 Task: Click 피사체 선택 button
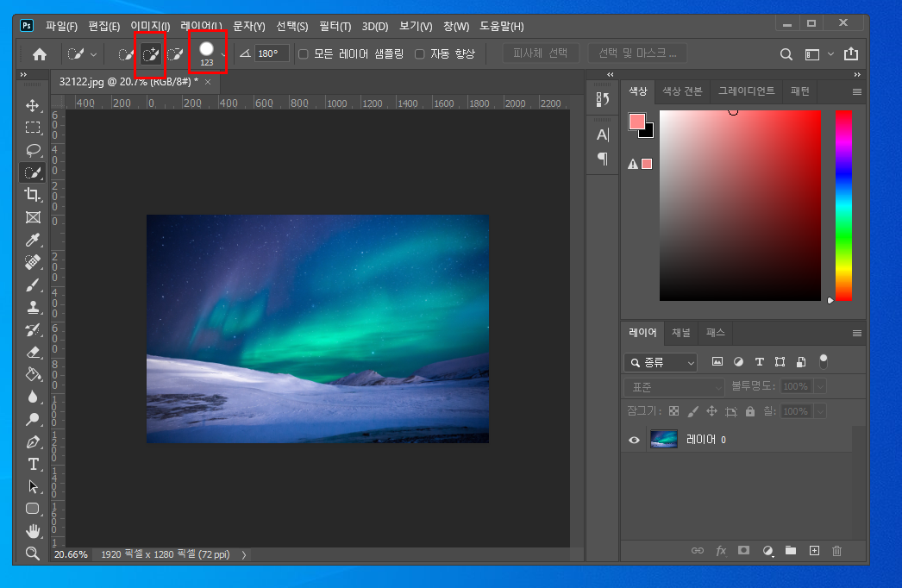tap(540, 53)
